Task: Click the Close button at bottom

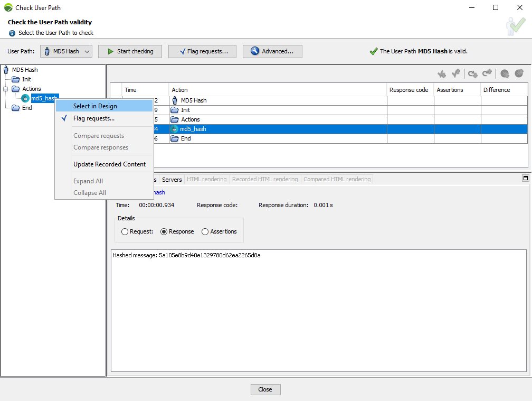Action: [x=265, y=389]
